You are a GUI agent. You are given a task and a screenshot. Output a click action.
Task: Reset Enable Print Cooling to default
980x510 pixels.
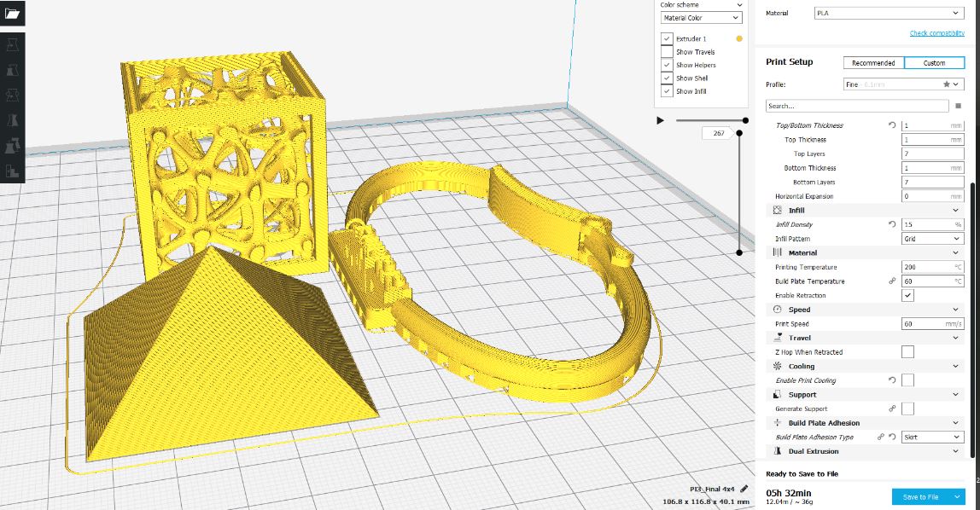pyautogui.click(x=892, y=380)
